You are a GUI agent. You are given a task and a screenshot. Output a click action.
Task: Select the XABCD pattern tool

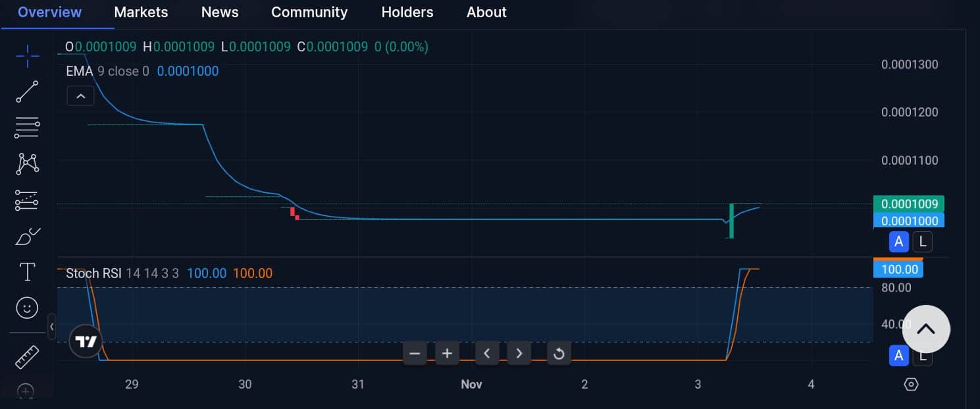27,163
